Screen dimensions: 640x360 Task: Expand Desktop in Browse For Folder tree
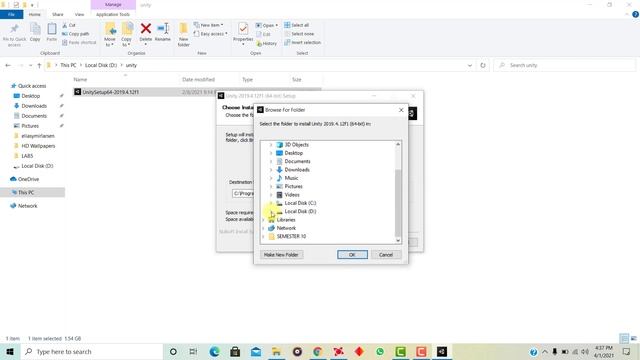(271, 153)
